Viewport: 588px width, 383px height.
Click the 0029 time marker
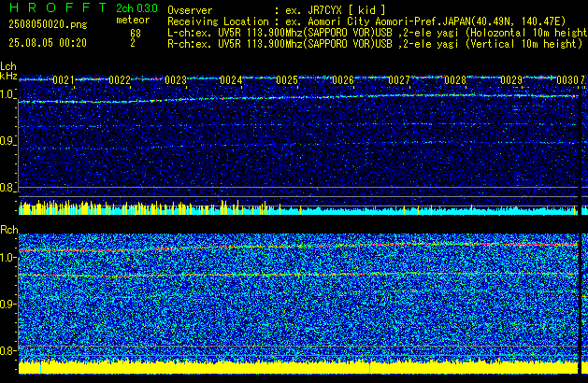[x=511, y=80]
